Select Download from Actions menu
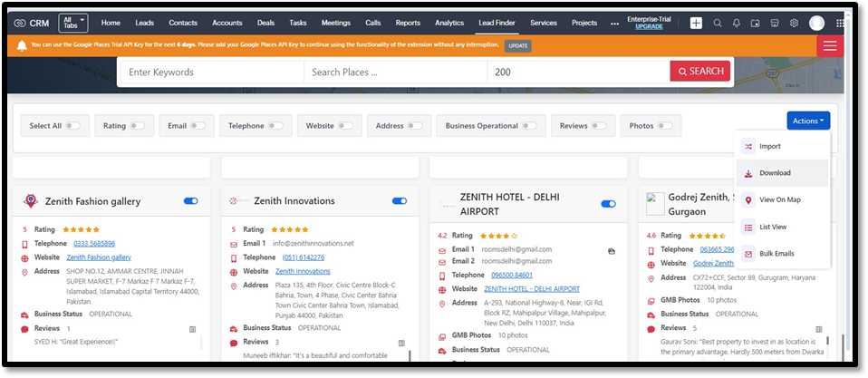This screenshot has width=868, height=378. (775, 173)
